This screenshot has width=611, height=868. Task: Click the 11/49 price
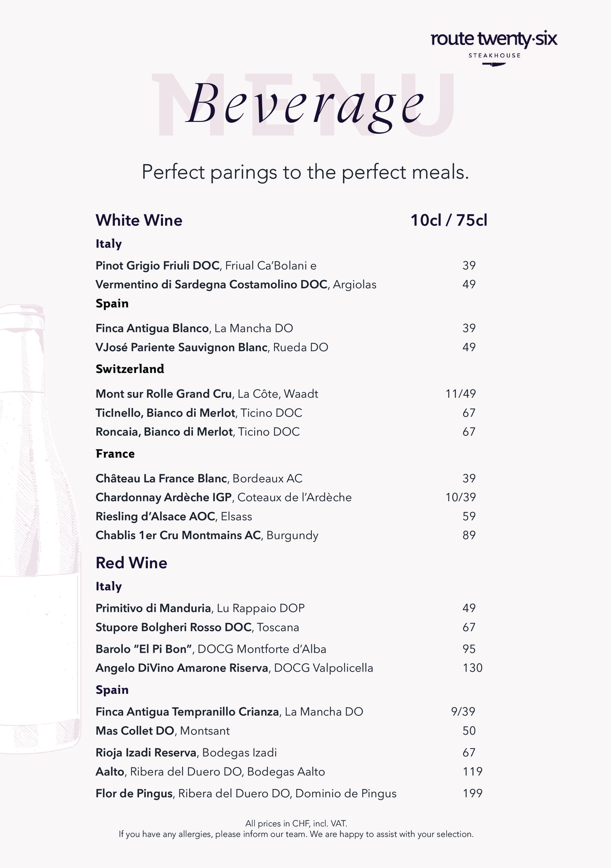461,394
